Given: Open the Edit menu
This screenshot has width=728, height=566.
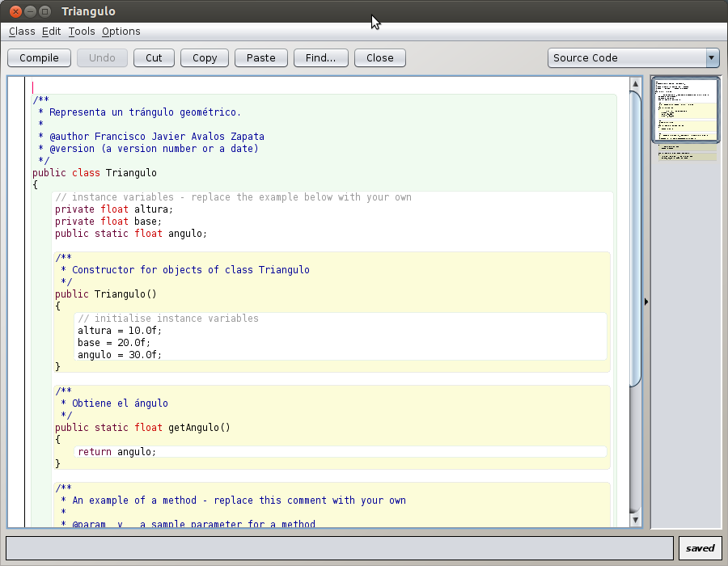Looking at the screenshot, I should click(51, 31).
